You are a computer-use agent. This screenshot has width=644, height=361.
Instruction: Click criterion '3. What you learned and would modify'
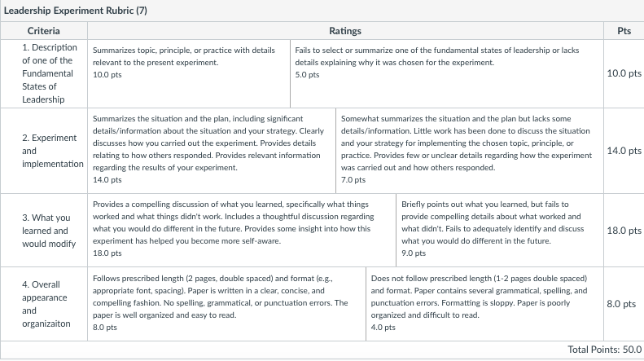coord(49,231)
